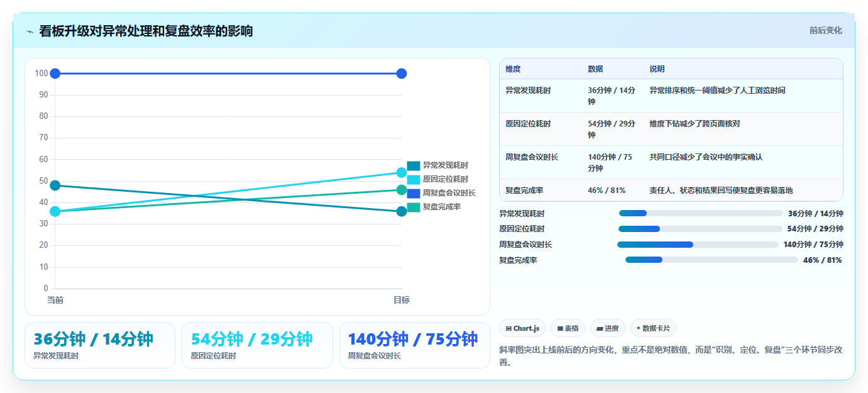868x393 pixels.
Task: Open the 140分钟 / 75分钟 data card
Action: [414, 345]
